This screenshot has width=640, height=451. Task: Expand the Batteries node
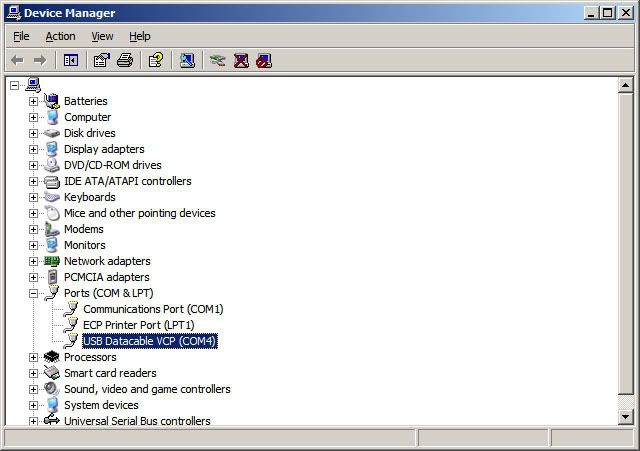33,101
